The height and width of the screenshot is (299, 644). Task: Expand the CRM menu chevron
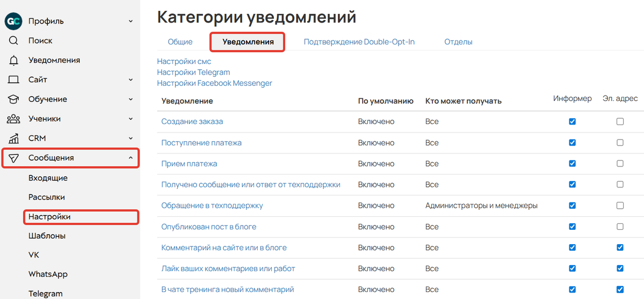click(x=131, y=138)
